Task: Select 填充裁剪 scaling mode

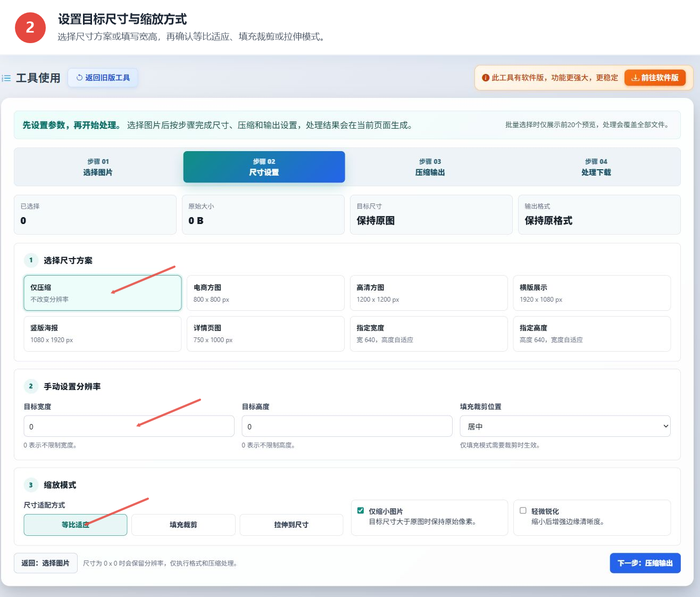Action: [x=184, y=525]
